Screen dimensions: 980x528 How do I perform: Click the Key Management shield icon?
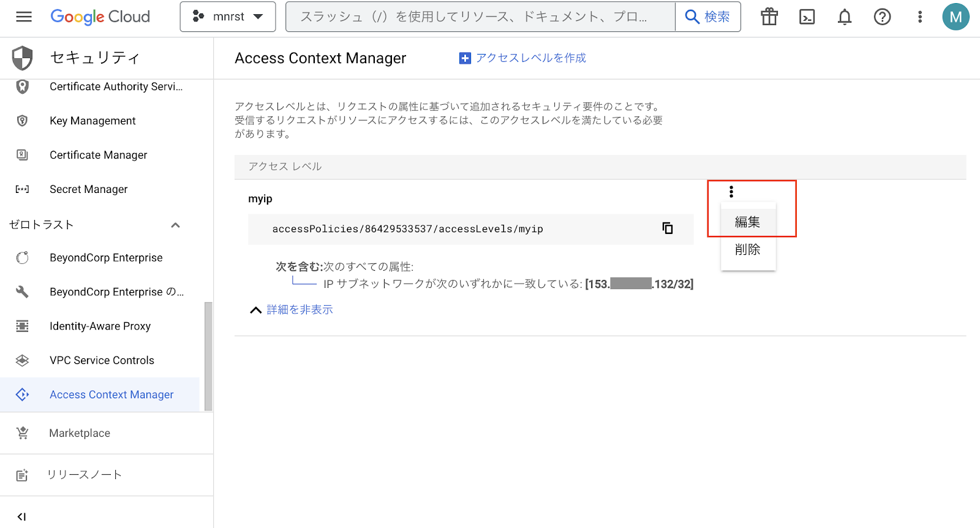22,121
